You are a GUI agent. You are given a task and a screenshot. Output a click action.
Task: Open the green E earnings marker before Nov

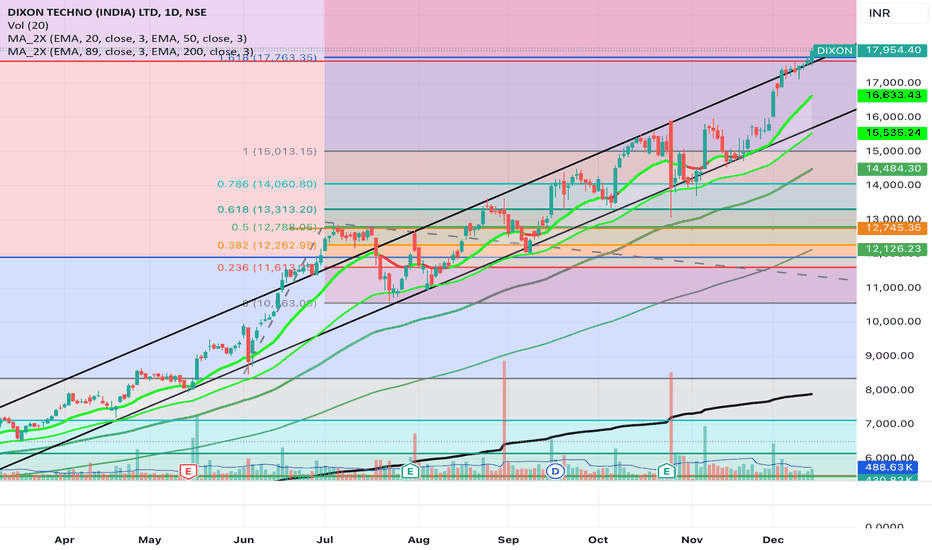666,472
